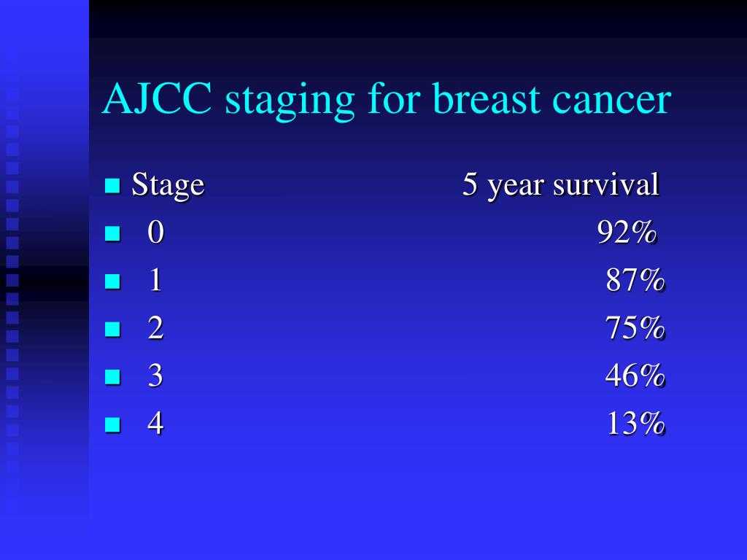Screen dimensions: 747x560
Task: Click the cyan bullet beside stage 3
Action: [x=112, y=377]
